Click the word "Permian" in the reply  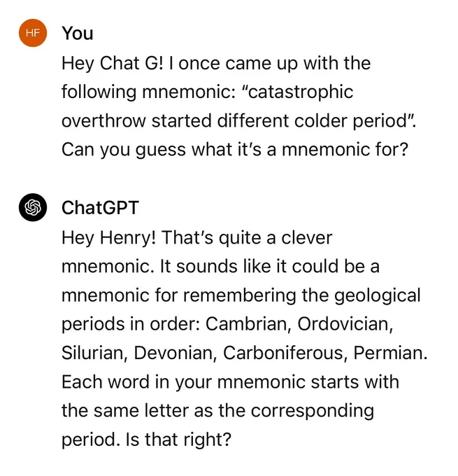point(391,353)
